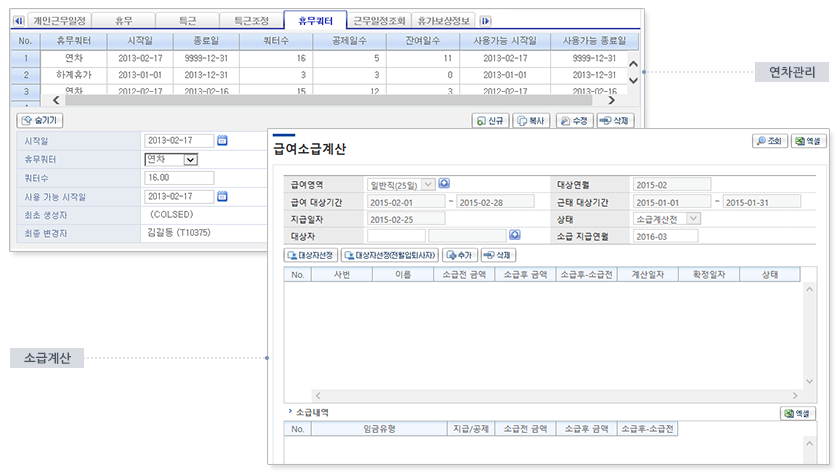
Task: Open the calendar picker beside 시작일 field
Action: tap(223, 140)
